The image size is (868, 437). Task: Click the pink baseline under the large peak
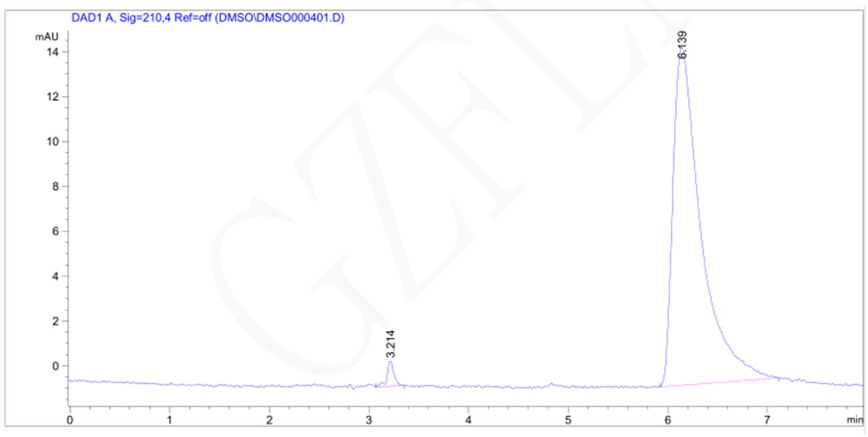click(x=720, y=382)
